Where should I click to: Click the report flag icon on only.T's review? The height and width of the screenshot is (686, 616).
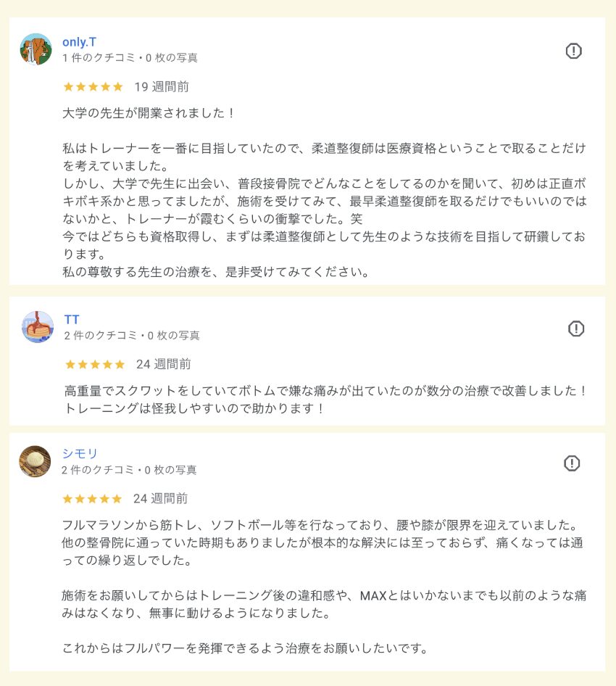point(573,51)
